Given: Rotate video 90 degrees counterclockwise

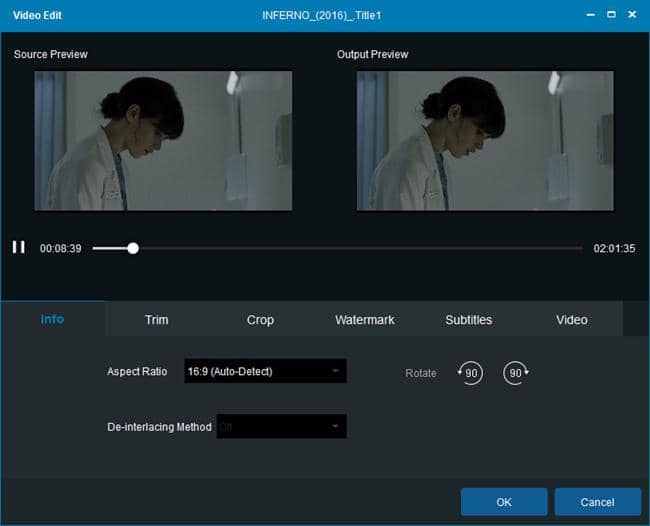Looking at the screenshot, I should tap(470, 373).
